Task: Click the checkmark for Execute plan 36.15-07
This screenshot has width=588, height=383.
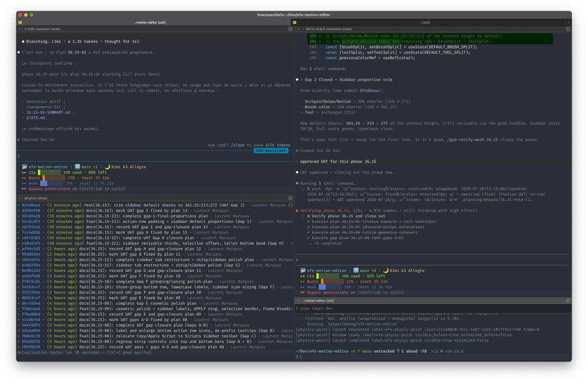Action: tap(308, 227)
